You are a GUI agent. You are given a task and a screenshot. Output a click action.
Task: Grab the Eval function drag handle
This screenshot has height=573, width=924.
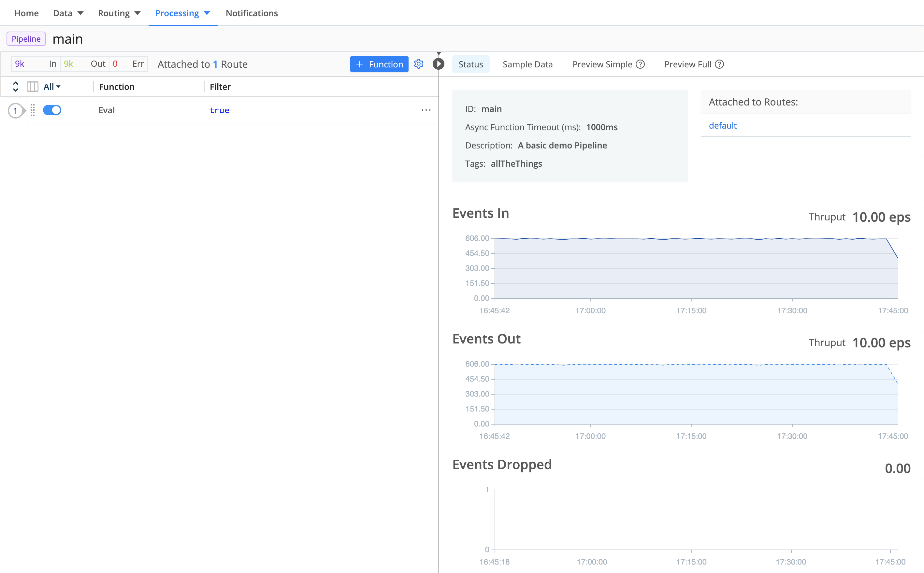(x=33, y=110)
